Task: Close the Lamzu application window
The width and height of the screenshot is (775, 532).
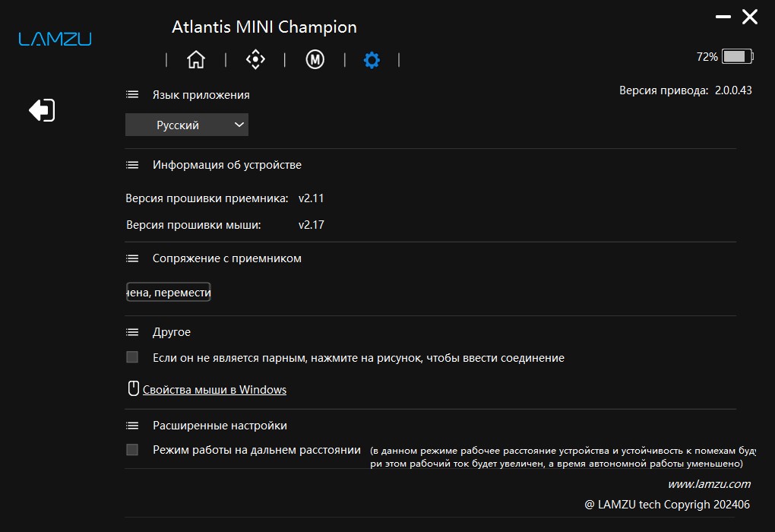Action: click(750, 17)
